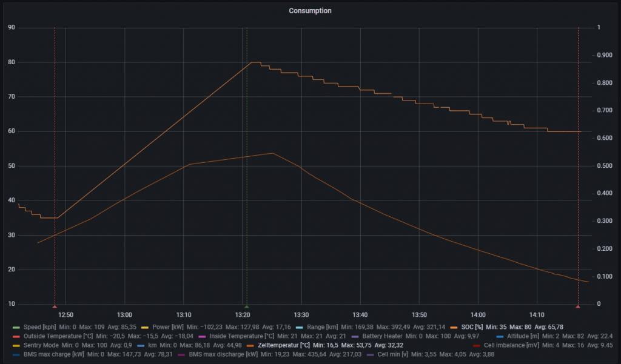Open color picker for Cell min swatch

pos(371,355)
